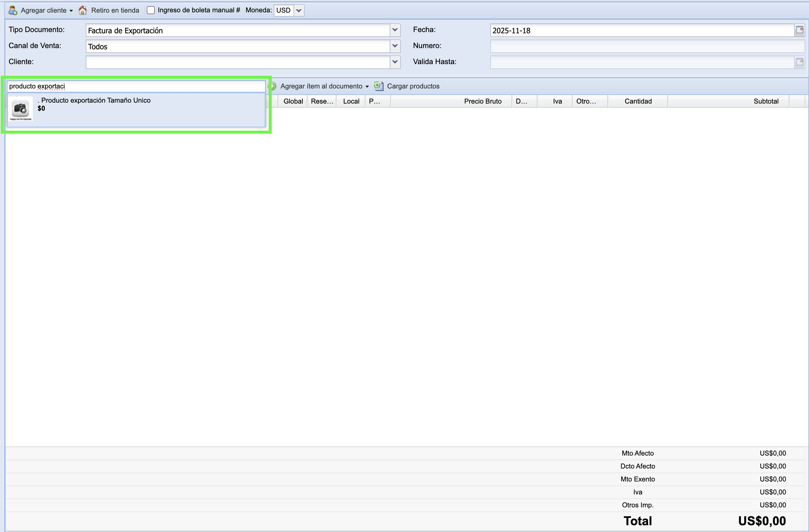Enable Ingreso de boleta manual checkbox
The height and width of the screenshot is (532, 809).
[150, 10]
